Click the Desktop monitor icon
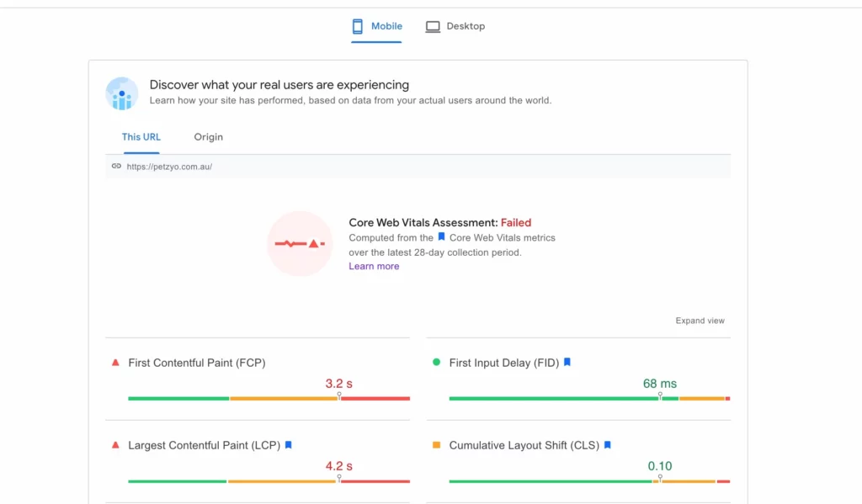 click(433, 26)
